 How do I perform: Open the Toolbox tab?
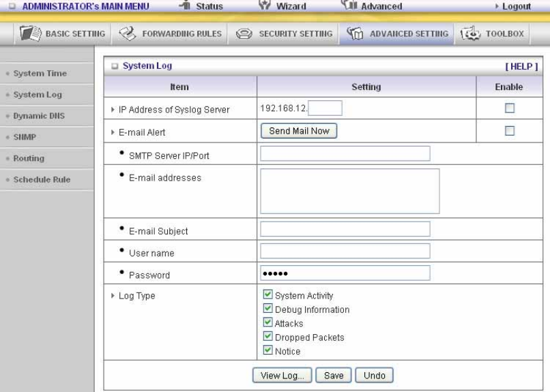click(492, 33)
